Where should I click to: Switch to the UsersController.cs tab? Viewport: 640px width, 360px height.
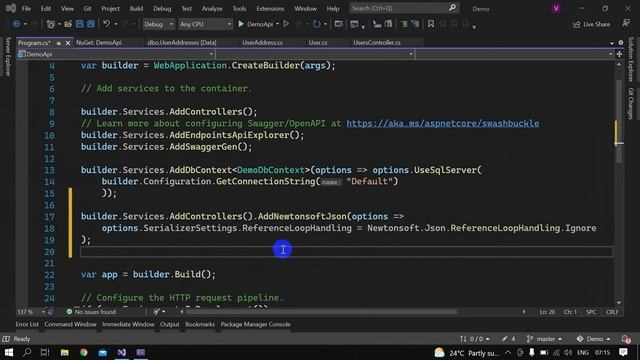pos(377,42)
